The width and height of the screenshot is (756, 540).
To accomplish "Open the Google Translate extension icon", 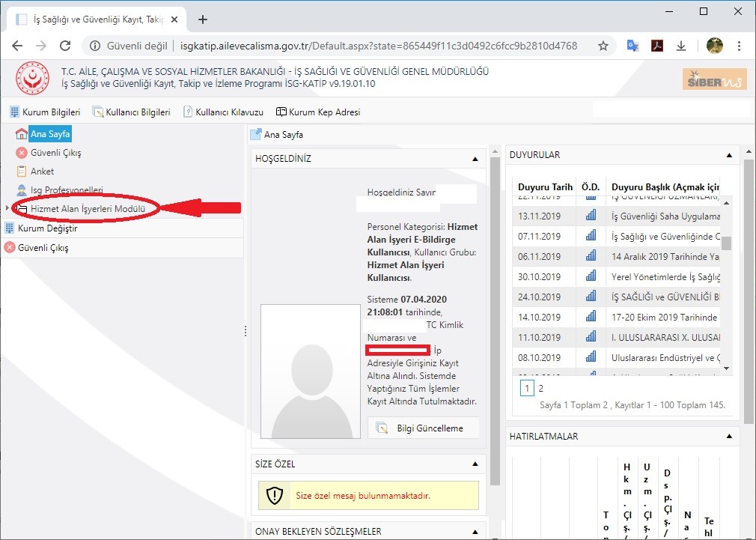I will click(x=632, y=46).
